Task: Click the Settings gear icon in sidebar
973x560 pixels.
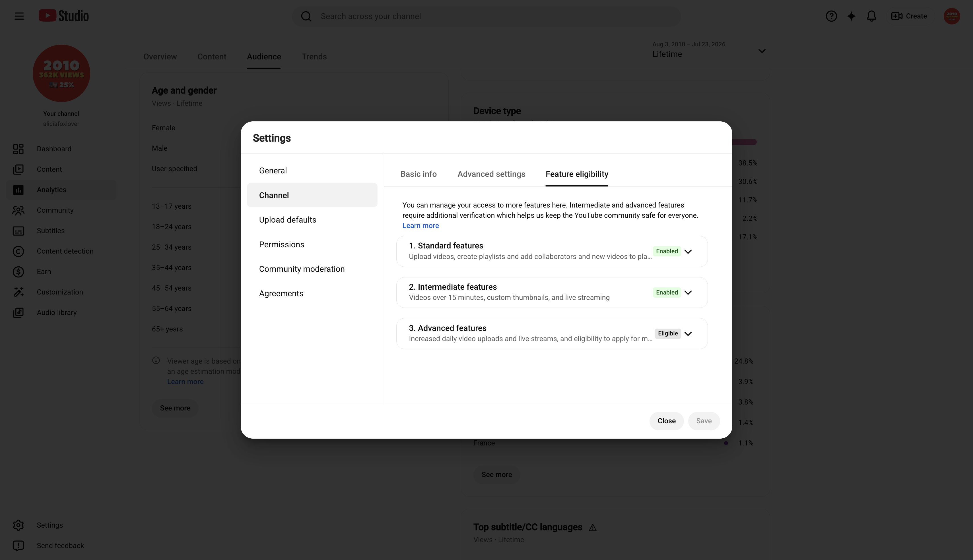Action: pos(18,525)
